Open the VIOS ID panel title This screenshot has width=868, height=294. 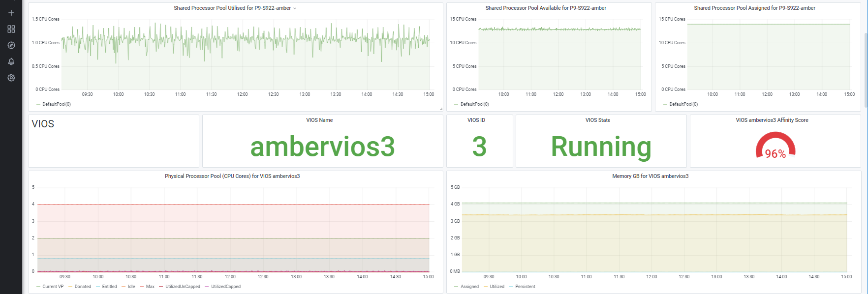[x=476, y=120]
